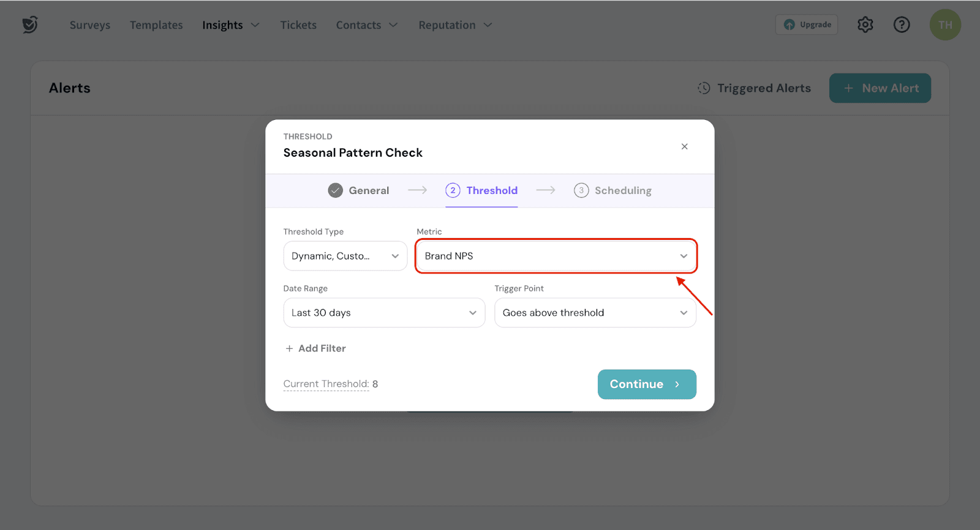Click the Current Threshold label

coord(326,384)
